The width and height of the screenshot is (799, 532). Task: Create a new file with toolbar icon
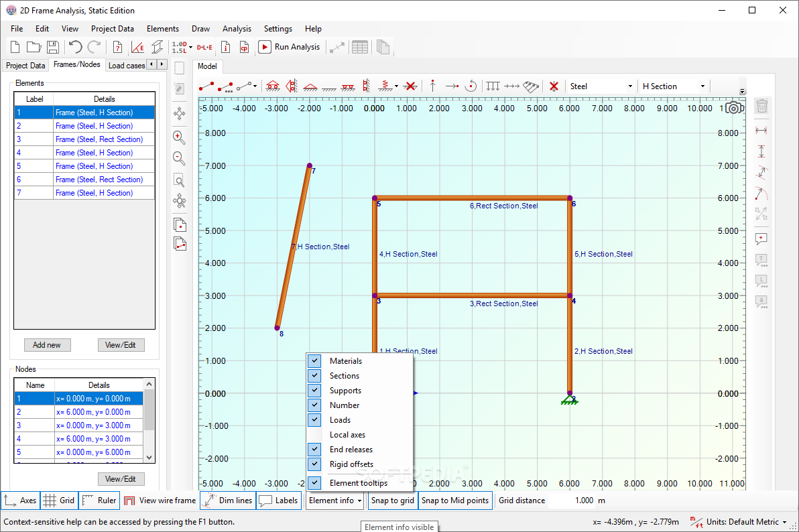point(15,47)
